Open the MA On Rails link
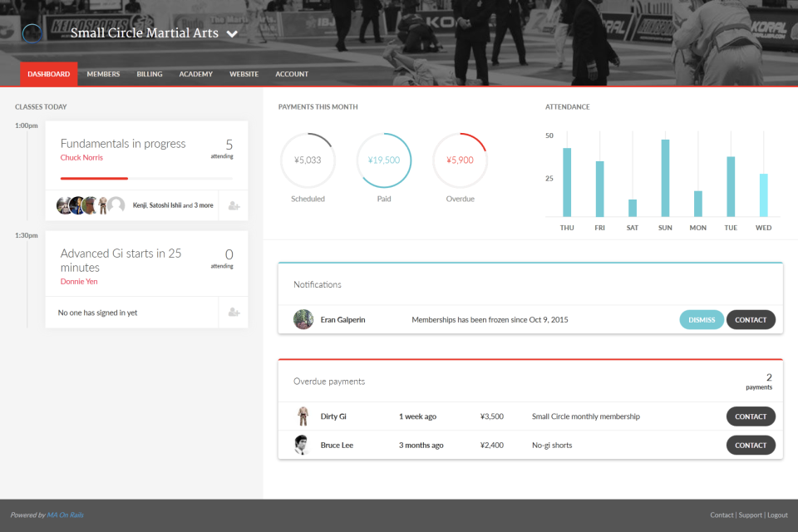798x532 pixels. coord(65,515)
